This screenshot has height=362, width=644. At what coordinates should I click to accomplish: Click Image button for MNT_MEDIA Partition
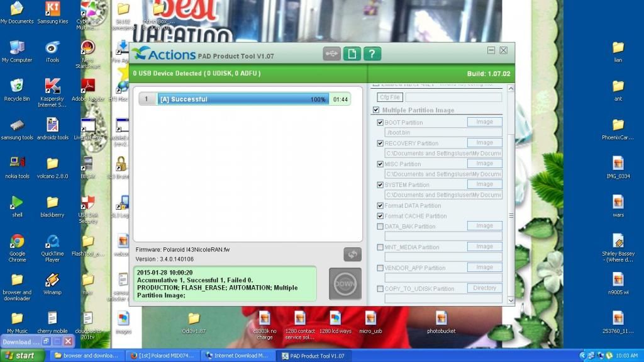pos(485,246)
